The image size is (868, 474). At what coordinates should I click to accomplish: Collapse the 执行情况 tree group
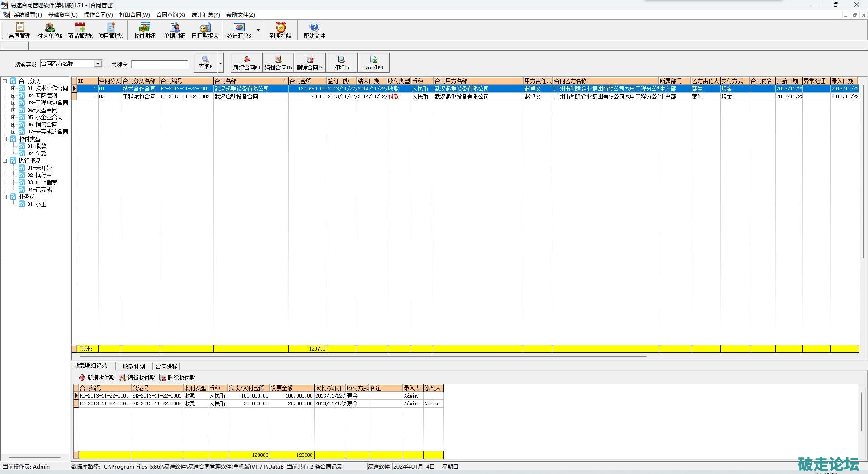[x=5, y=161]
